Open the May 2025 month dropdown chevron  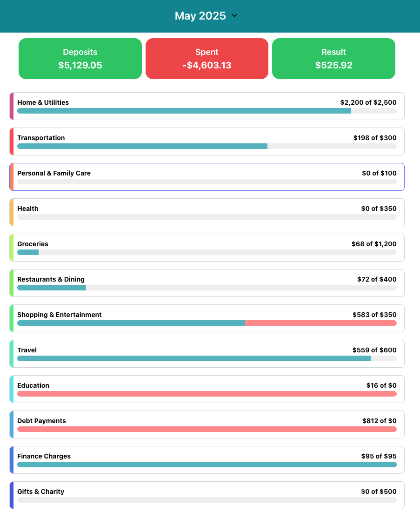click(234, 16)
